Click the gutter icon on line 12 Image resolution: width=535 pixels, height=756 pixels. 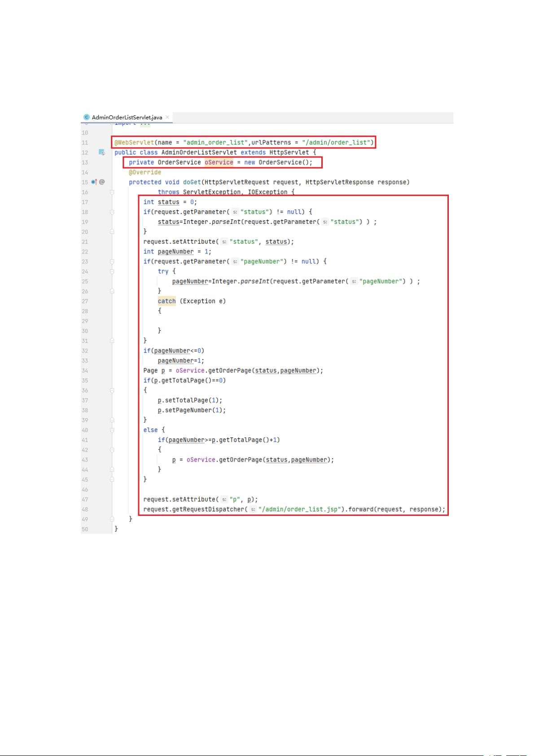pyautogui.click(x=101, y=153)
